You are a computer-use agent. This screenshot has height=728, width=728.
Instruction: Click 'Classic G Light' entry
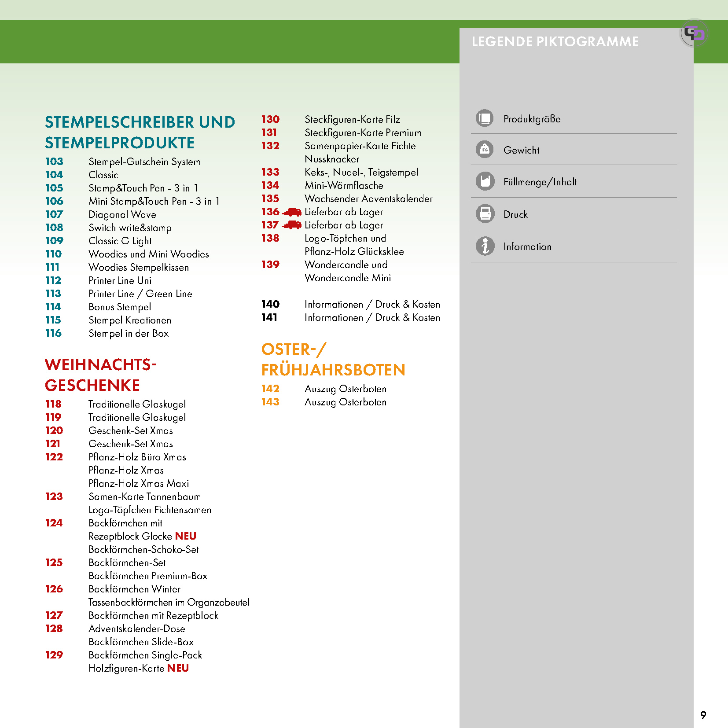tap(120, 241)
